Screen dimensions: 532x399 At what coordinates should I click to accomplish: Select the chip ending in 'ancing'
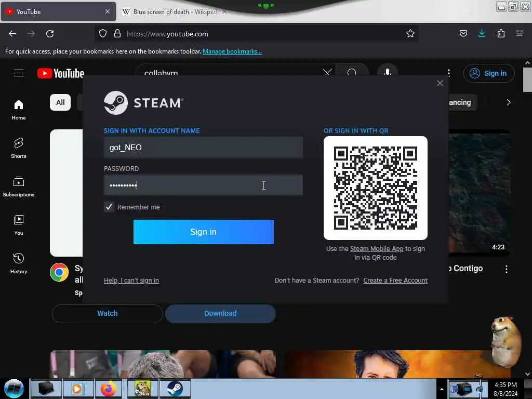point(462,102)
